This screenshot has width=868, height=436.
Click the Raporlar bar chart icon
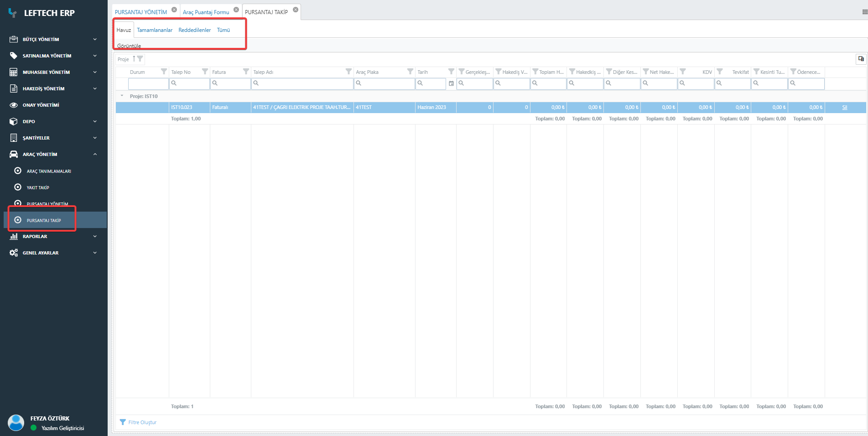coord(14,236)
